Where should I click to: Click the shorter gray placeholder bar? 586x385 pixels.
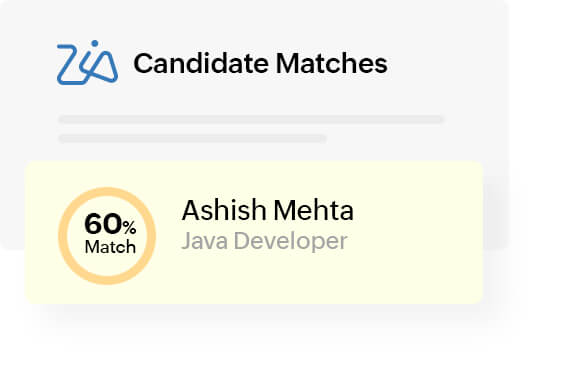[x=192, y=139]
